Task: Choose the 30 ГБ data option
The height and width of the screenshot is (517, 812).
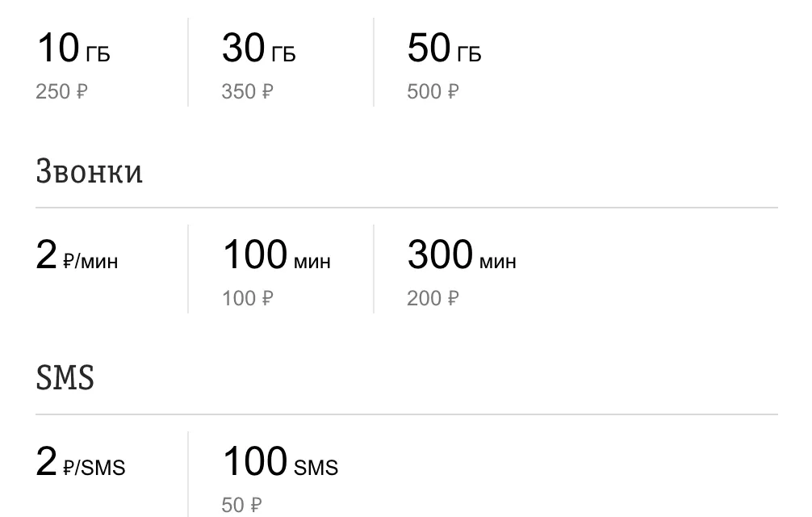Action: pos(258,50)
